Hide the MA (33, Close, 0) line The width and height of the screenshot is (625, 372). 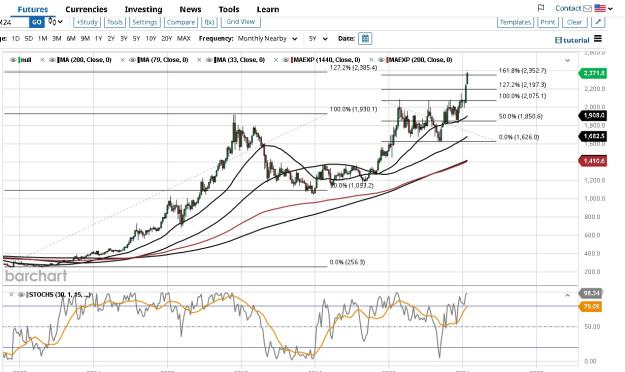[209, 60]
